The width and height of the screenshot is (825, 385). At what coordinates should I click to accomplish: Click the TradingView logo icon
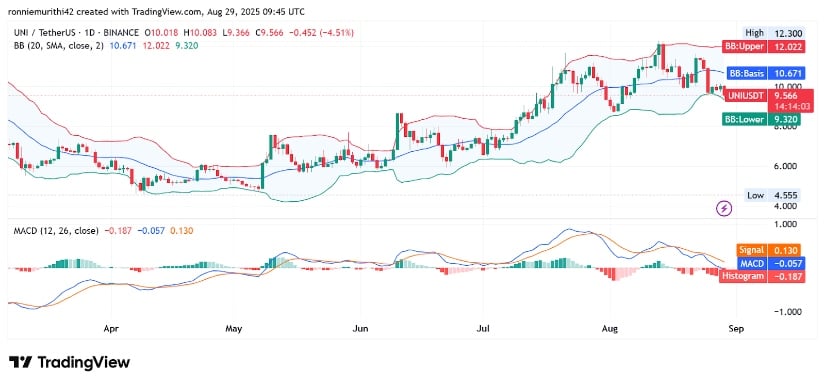[21, 362]
